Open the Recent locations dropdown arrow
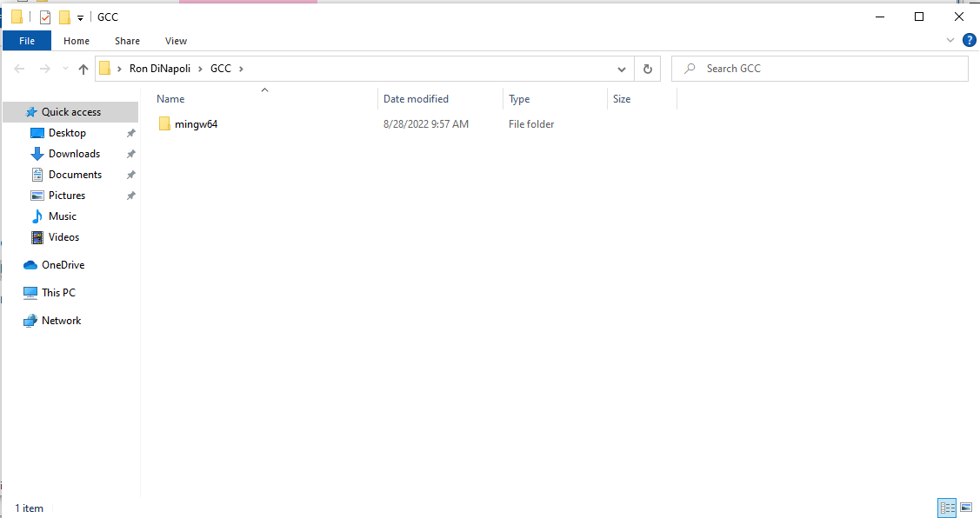Screen dimensions: 980x518 (65, 69)
